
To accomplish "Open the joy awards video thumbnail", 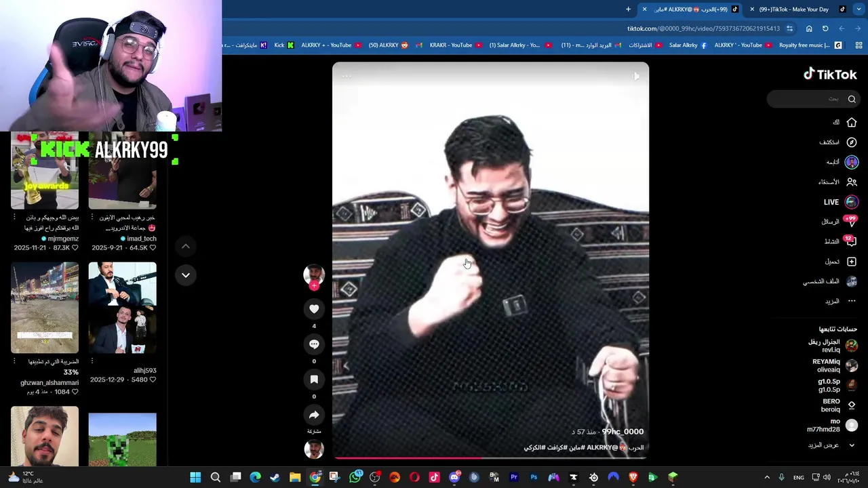I will (45, 170).
